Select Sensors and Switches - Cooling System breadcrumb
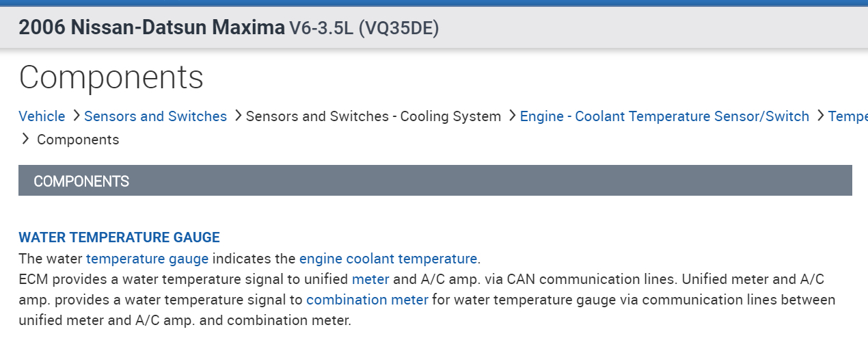Screen dimensions: 868x362 [373, 116]
